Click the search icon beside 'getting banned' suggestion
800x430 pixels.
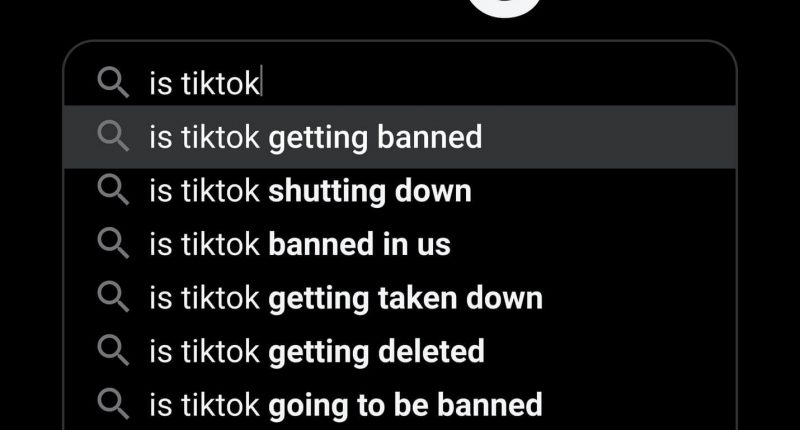pyautogui.click(x=113, y=136)
